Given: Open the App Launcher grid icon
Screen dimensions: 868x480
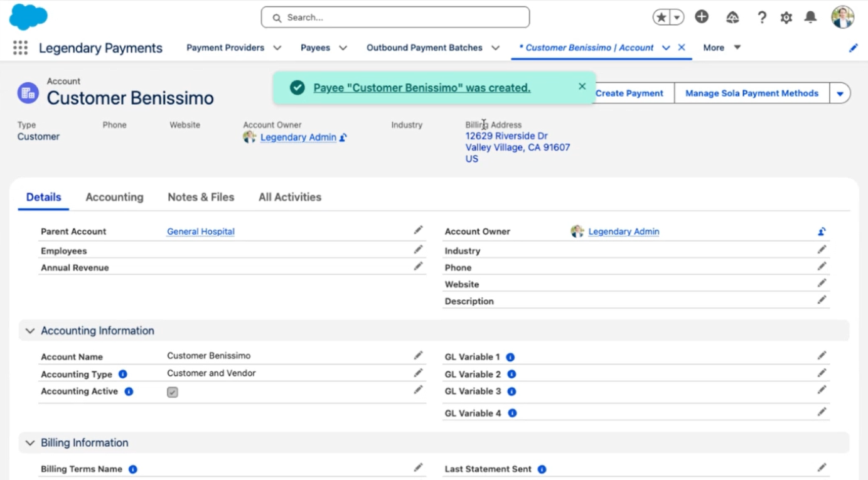Looking at the screenshot, I should (x=20, y=48).
